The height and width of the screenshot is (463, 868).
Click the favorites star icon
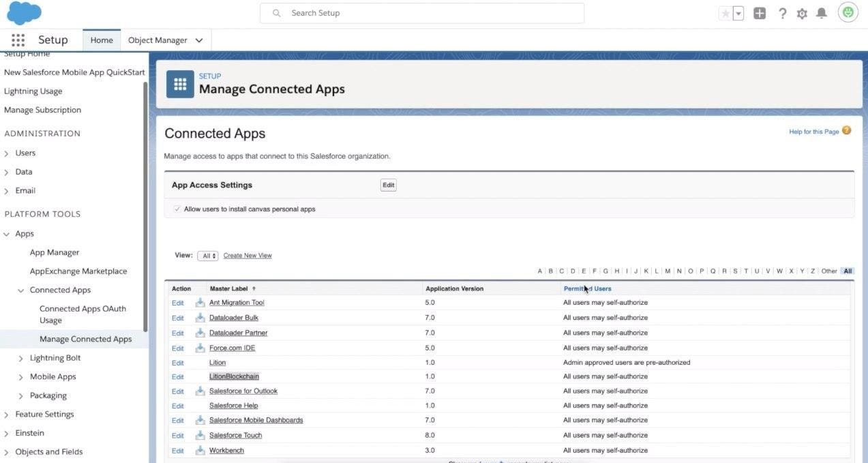point(725,14)
